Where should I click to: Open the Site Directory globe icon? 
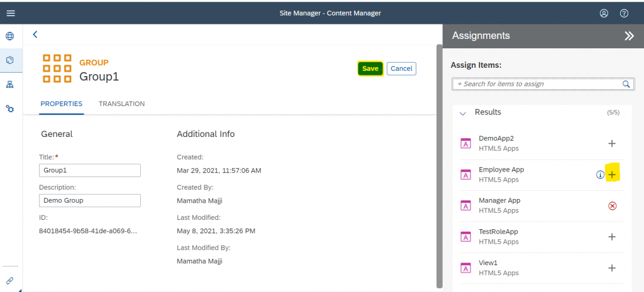click(x=9, y=36)
